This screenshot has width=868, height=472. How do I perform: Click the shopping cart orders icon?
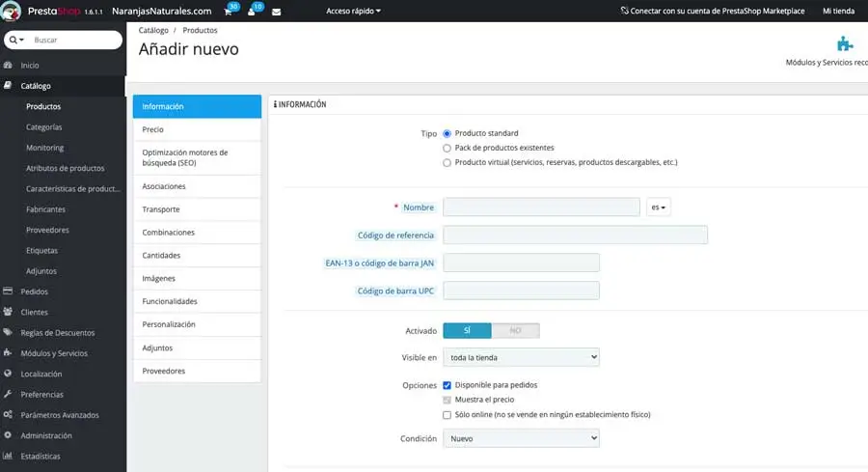point(229,12)
